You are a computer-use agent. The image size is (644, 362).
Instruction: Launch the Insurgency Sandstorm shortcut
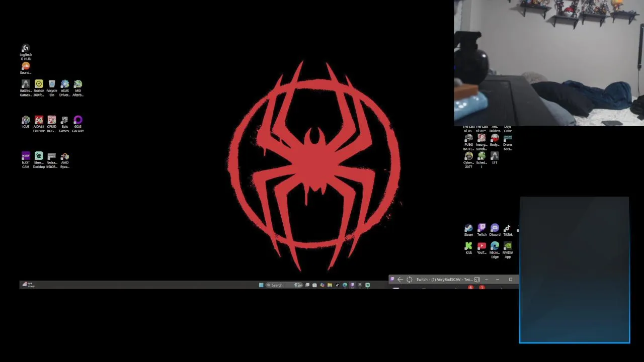[482, 142]
